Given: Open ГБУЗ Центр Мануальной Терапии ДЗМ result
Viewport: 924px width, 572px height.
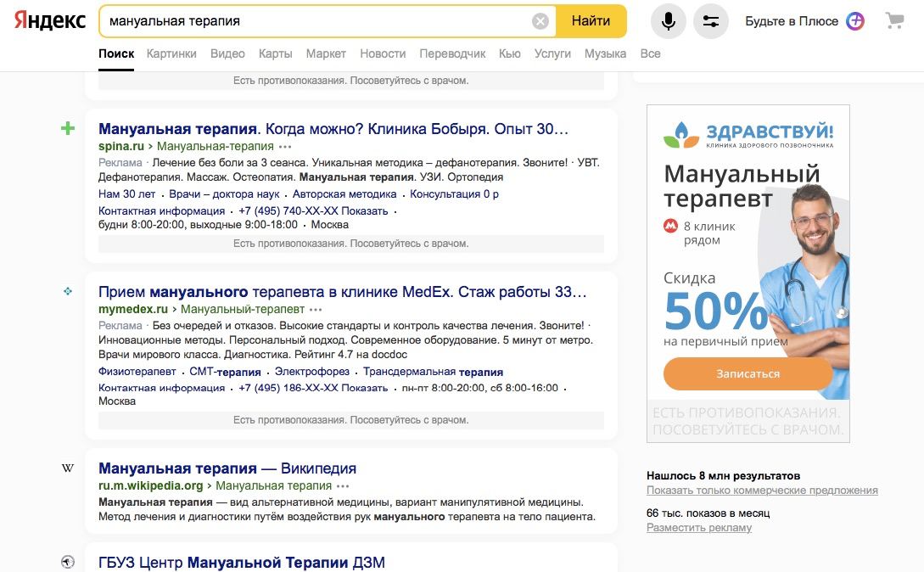Looking at the screenshot, I should 242,563.
